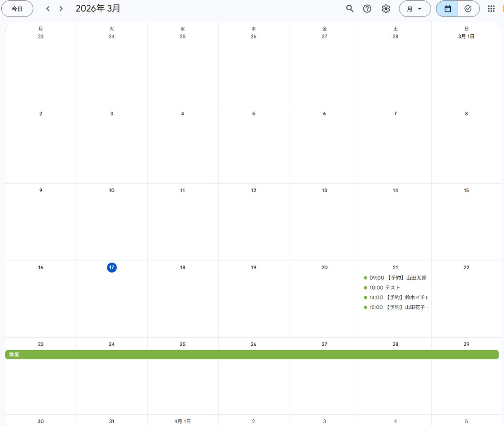Open the Google apps grid
Image resolution: width=504 pixels, height=426 pixels.
tap(491, 9)
